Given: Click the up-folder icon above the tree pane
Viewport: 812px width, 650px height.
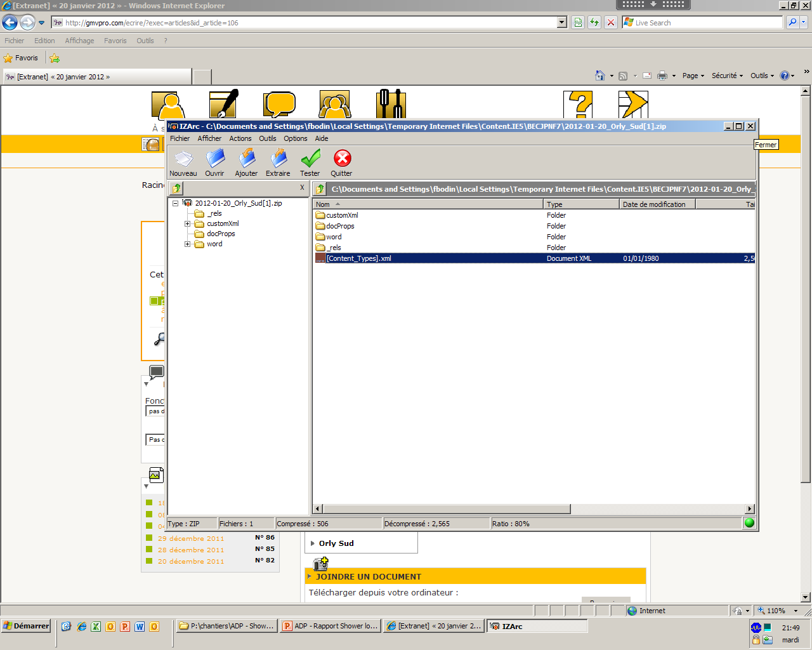Looking at the screenshot, I should pos(176,189).
